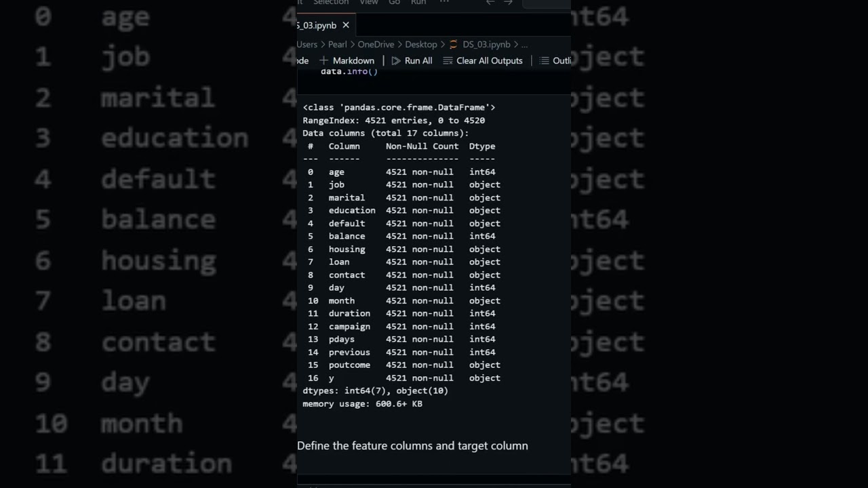Screen dimensions: 868x488
Task: Select the 'Define the feature columns' markdown cell
Action: (x=412, y=446)
